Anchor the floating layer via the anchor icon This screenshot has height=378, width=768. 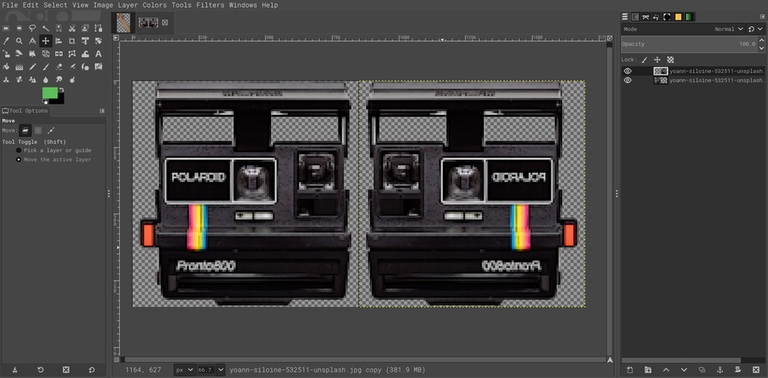point(720,369)
